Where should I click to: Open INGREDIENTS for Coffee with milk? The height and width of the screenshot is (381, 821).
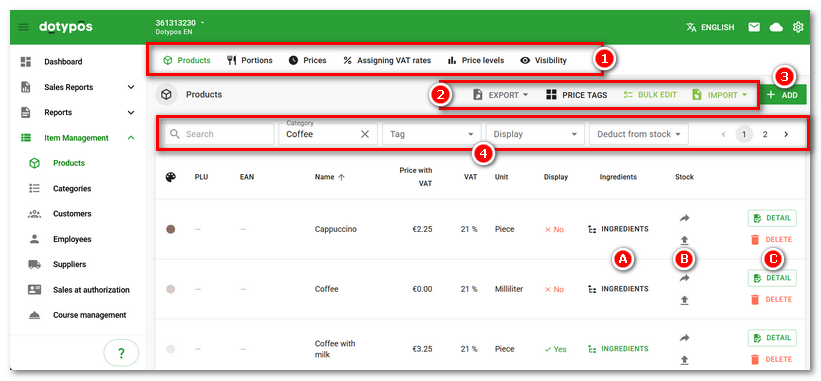pos(618,349)
